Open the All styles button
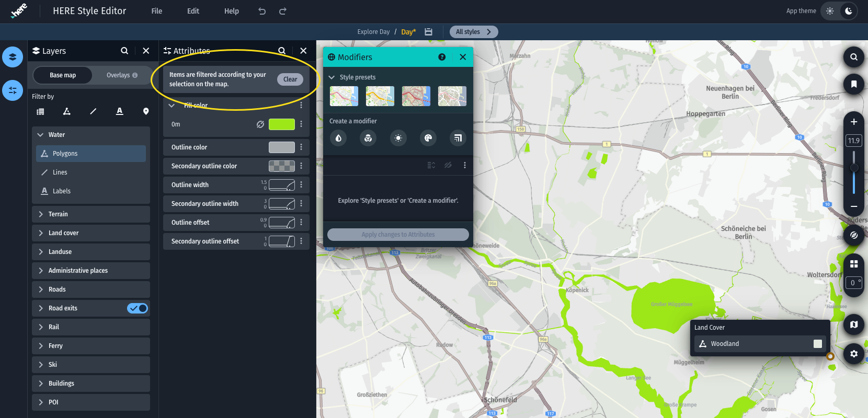The image size is (868, 418). (x=474, y=32)
